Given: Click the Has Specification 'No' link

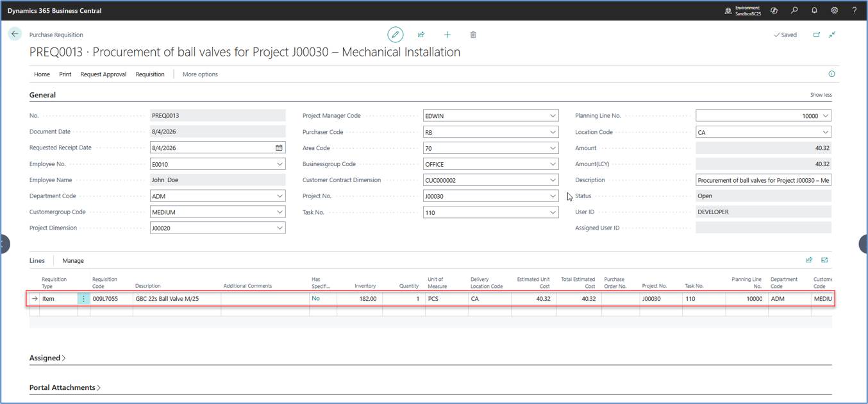Looking at the screenshot, I should (x=315, y=298).
